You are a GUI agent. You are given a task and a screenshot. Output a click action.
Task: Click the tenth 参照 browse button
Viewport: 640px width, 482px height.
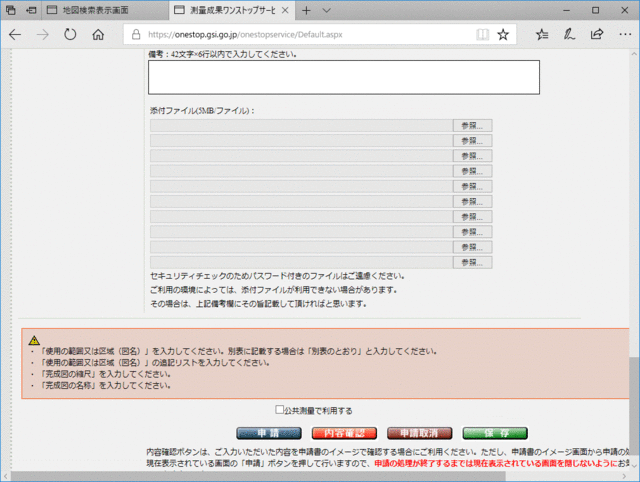coord(472,262)
